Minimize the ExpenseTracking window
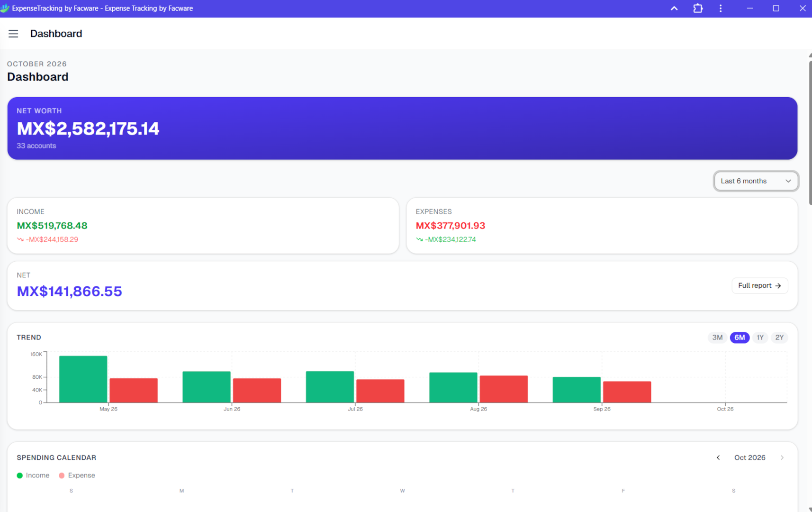This screenshot has width=812, height=512. tap(750, 8)
